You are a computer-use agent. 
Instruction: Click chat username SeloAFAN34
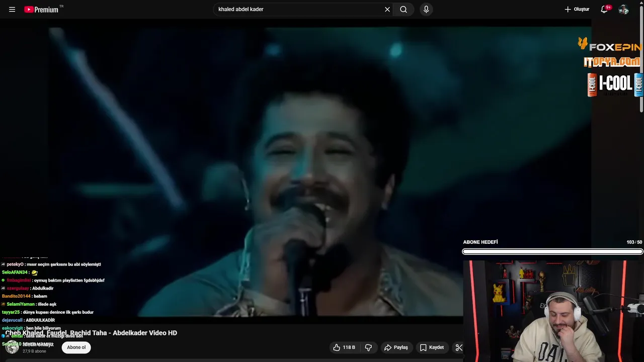click(x=15, y=273)
